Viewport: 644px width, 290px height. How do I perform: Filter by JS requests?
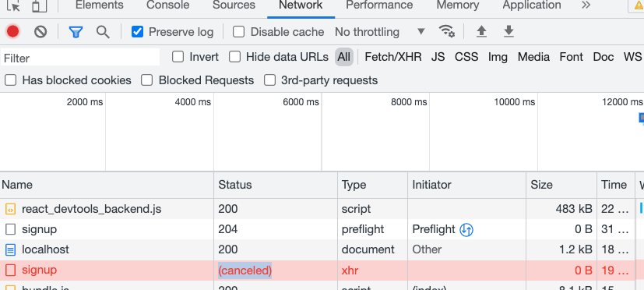(438, 57)
